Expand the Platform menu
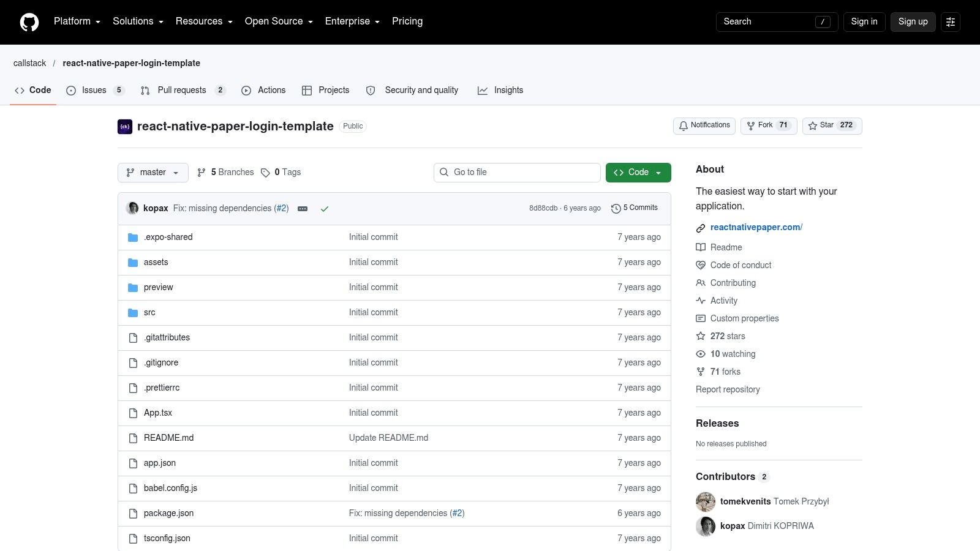The width and height of the screenshot is (980, 551). point(77,21)
